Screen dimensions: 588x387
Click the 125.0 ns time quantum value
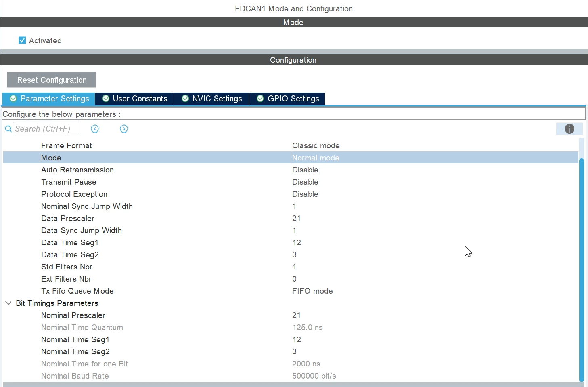(x=308, y=327)
